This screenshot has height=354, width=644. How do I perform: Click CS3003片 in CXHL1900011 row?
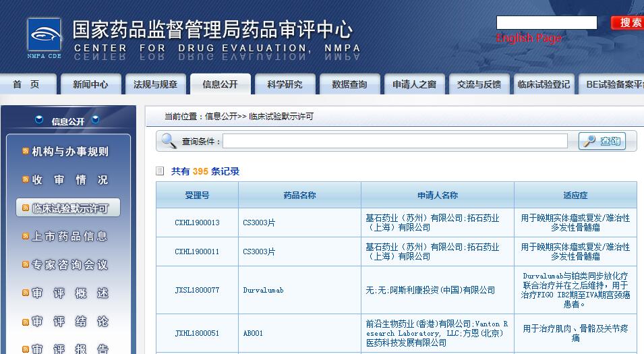pyautogui.click(x=259, y=252)
